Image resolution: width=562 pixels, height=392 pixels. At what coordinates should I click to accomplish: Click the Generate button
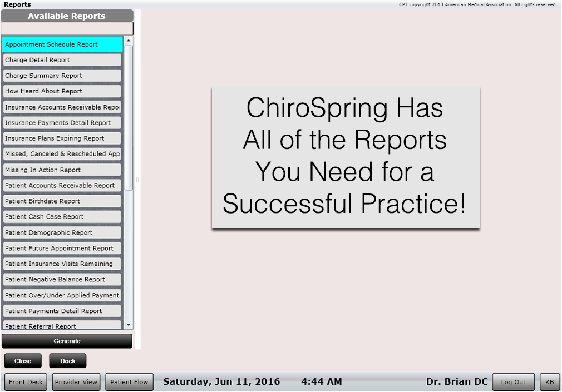click(67, 341)
